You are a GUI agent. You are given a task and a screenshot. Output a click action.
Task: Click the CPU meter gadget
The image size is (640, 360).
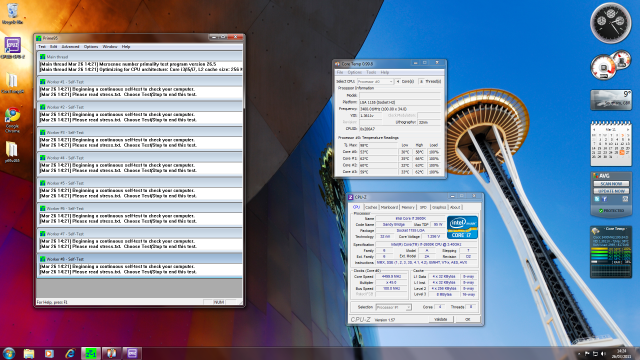pos(611,65)
